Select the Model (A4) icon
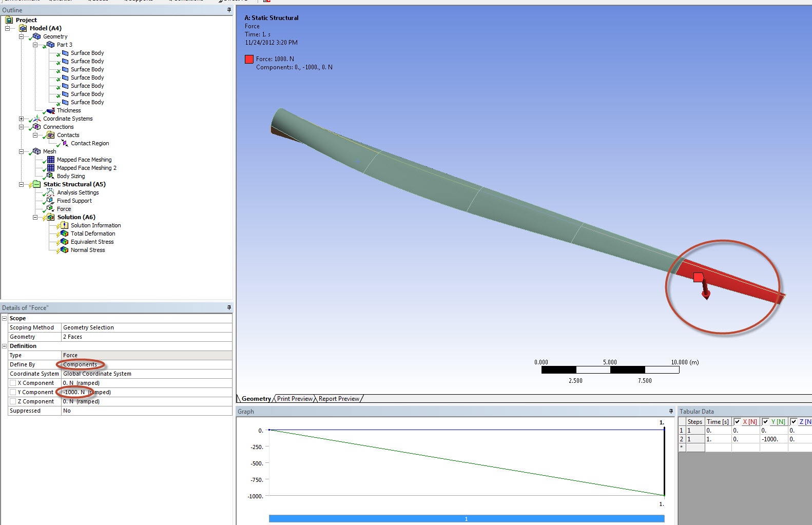This screenshot has height=525, width=812. point(23,28)
